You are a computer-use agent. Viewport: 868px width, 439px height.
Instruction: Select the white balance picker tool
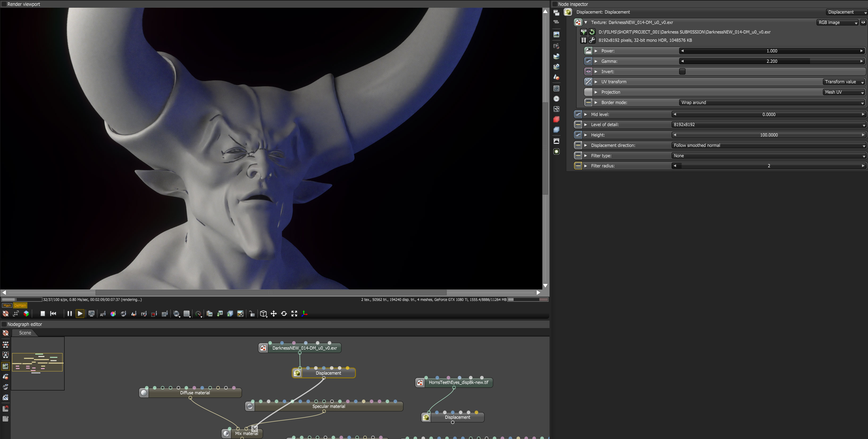(x=113, y=314)
